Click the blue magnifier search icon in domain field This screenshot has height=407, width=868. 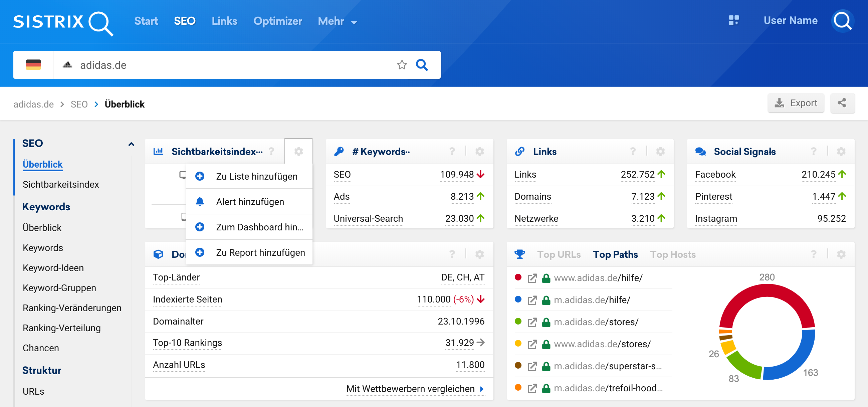(x=422, y=65)
